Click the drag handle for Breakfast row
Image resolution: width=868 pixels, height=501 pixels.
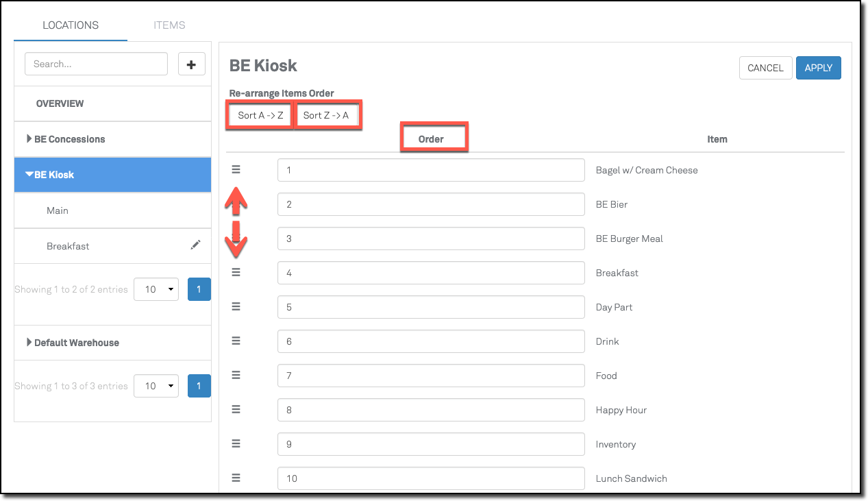coord(236,272)
